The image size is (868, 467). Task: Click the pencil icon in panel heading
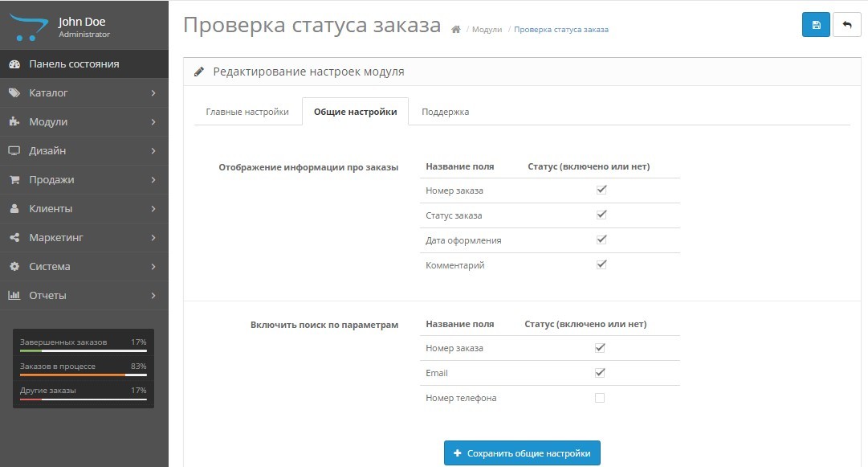tap(198, 72)
